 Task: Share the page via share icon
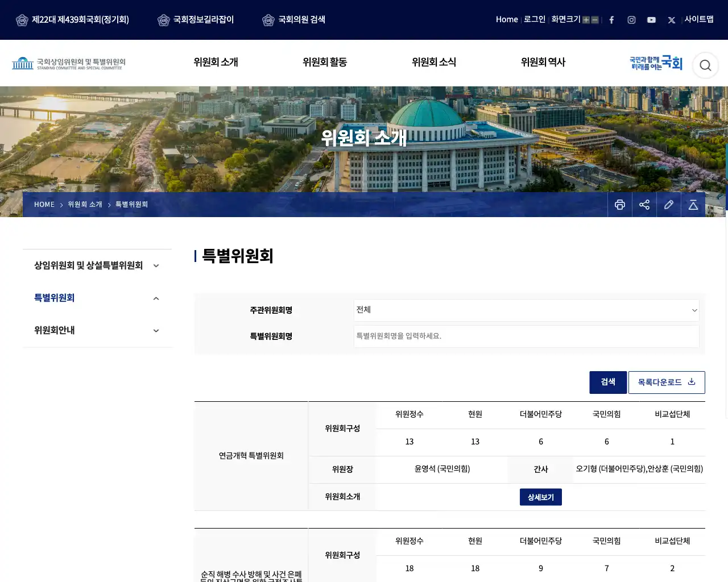point(644,205)
